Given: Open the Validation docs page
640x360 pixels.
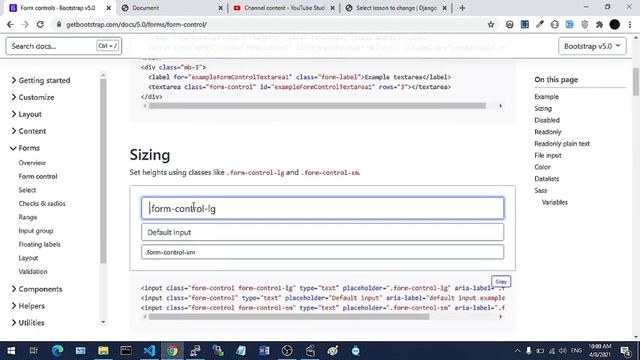Looking at the screenshot, I should coord(33,271).
